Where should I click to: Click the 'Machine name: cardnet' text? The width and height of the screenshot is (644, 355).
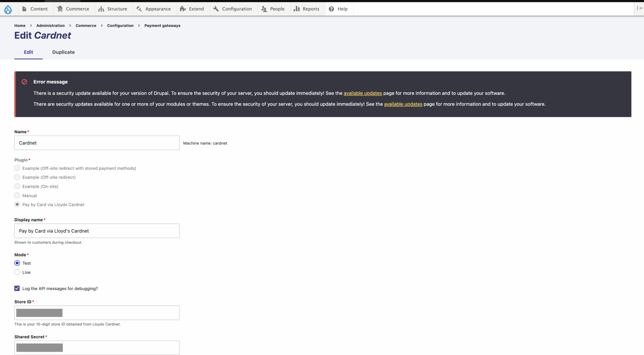tap(205, 143)
